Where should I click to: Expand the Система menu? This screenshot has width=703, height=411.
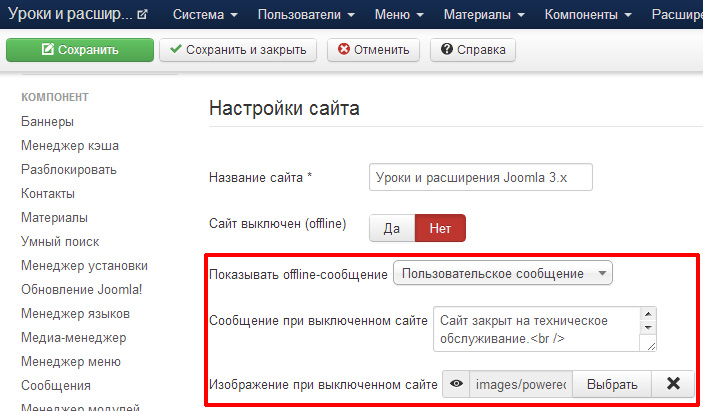[x=205, y=15]
